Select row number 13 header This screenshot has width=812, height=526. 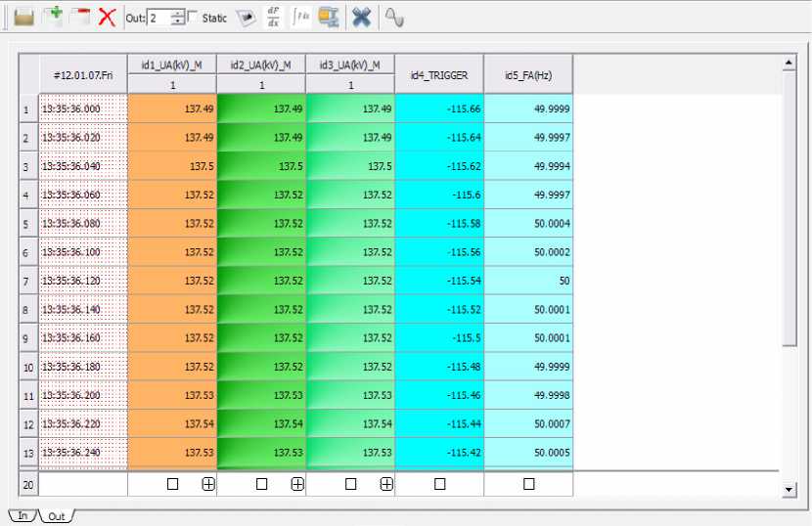tap(28, 453)
